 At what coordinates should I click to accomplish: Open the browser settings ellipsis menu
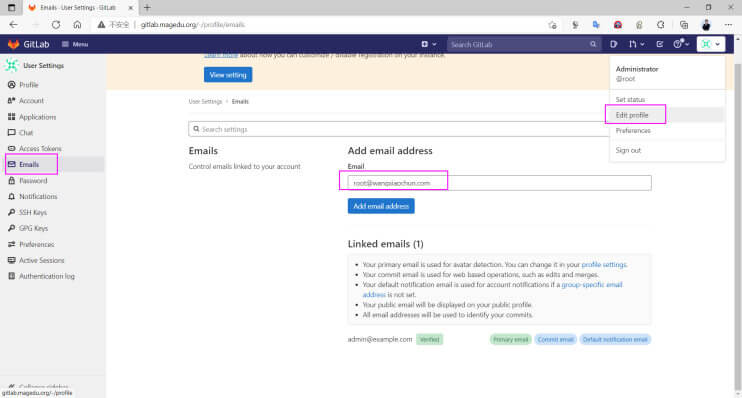(728, 25)
